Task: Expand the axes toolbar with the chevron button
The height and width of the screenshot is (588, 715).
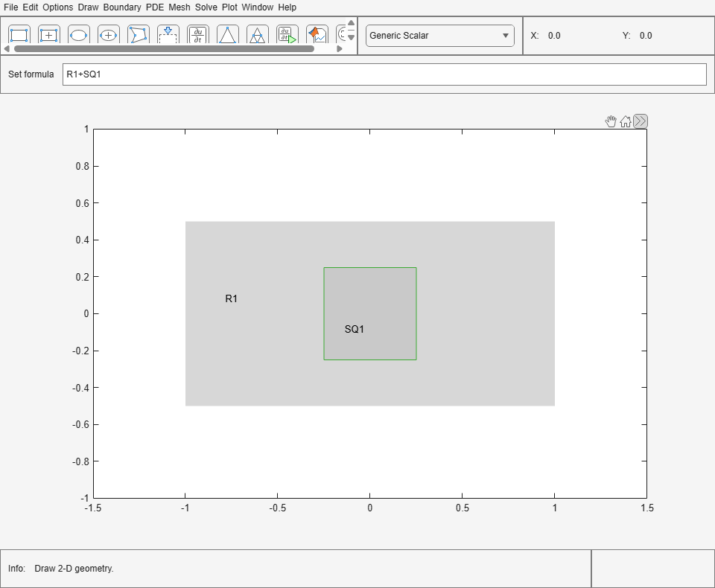Action: 639,121
